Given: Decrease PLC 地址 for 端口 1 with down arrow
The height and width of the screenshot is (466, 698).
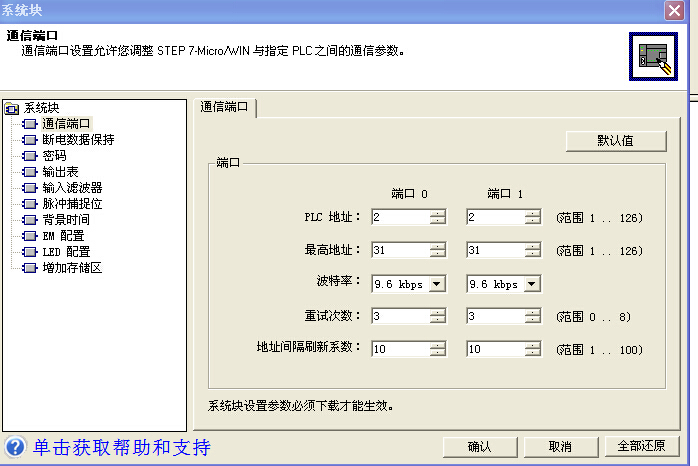Looking at the screenshot, I should click(x=532, y=221).
